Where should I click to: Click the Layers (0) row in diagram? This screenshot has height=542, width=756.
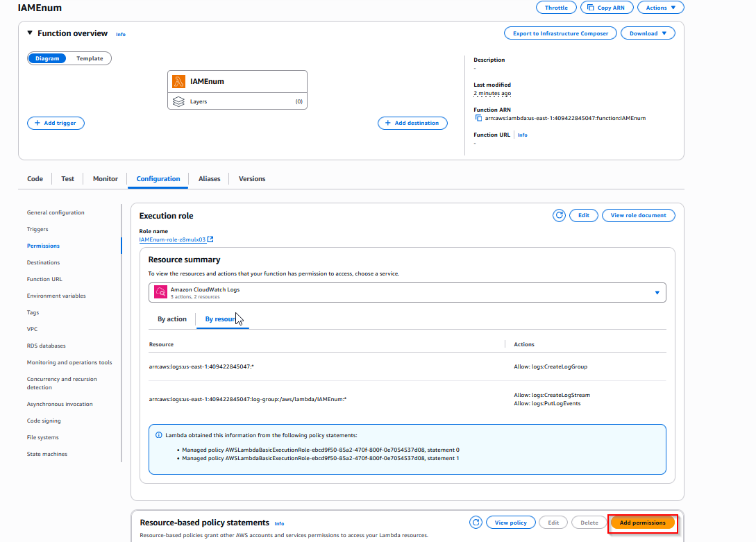237,101
